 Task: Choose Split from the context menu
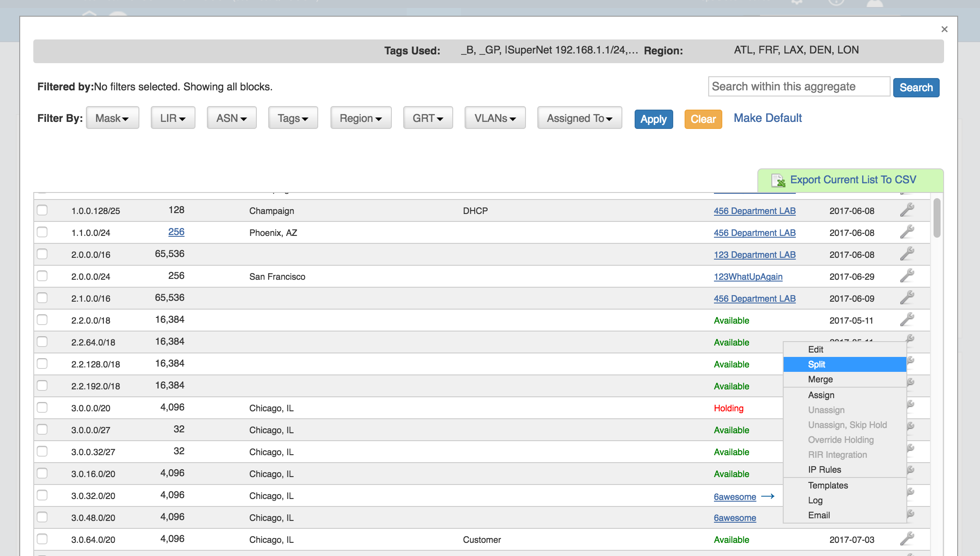click(816, 364)
